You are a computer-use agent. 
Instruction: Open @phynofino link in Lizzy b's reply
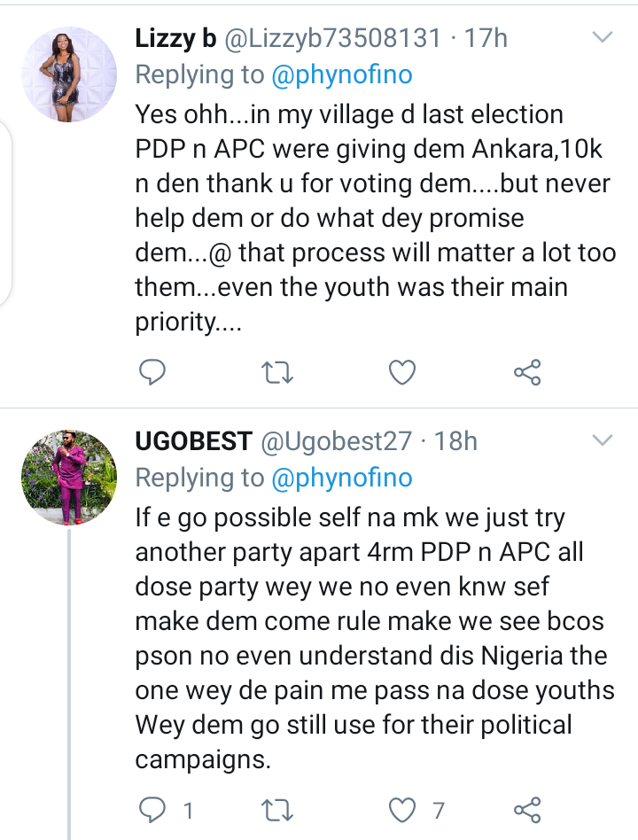click(x=343, y=75)
